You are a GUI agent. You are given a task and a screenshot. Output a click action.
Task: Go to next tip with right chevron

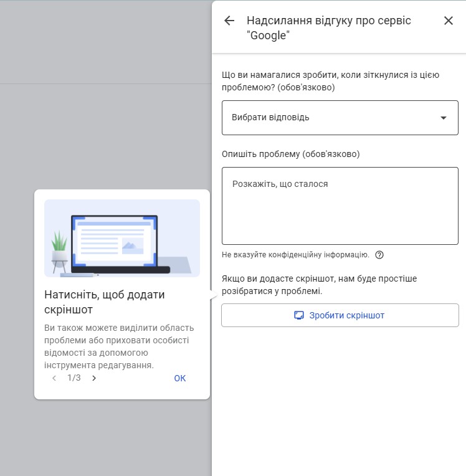[94, 378]
